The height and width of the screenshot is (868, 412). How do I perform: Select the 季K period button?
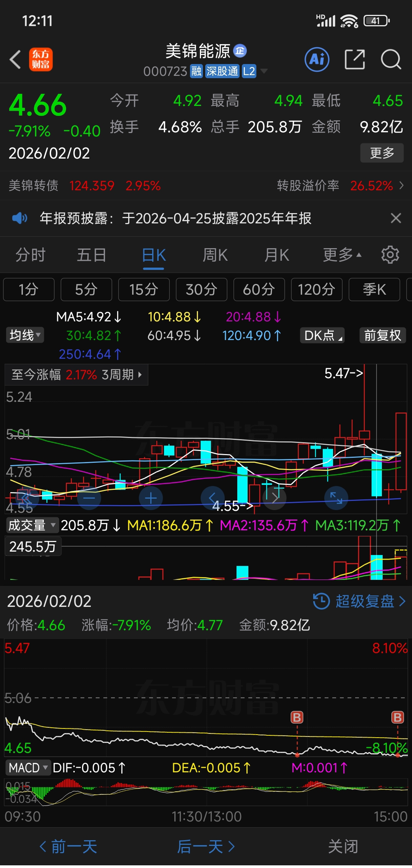point(374,289)
